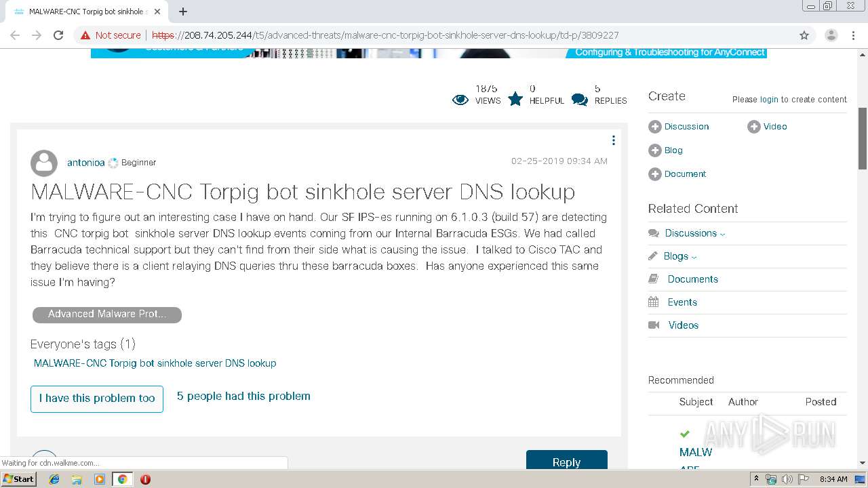868x488 pixels.
Task: Follow the login link to create content
Action: coord(769,100)
